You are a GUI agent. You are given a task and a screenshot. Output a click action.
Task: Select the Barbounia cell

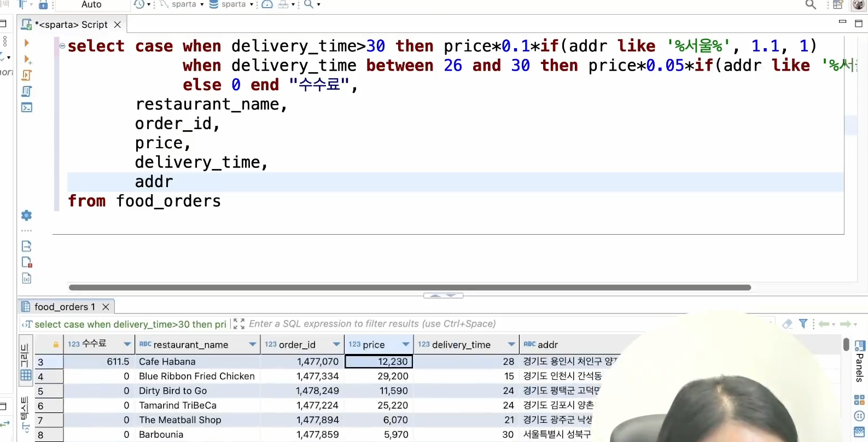tap(198, 435)
